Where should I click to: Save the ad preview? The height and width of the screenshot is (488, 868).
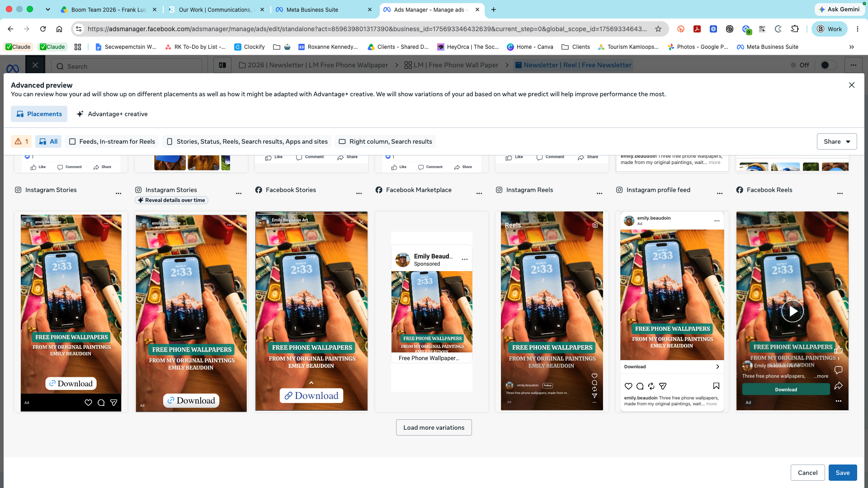[x=843, y=473]
